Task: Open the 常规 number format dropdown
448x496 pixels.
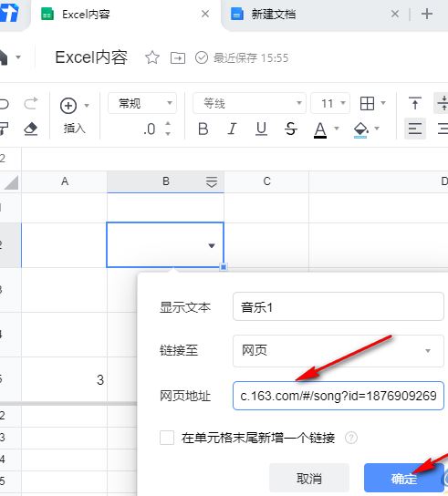Action: point(142,103)
